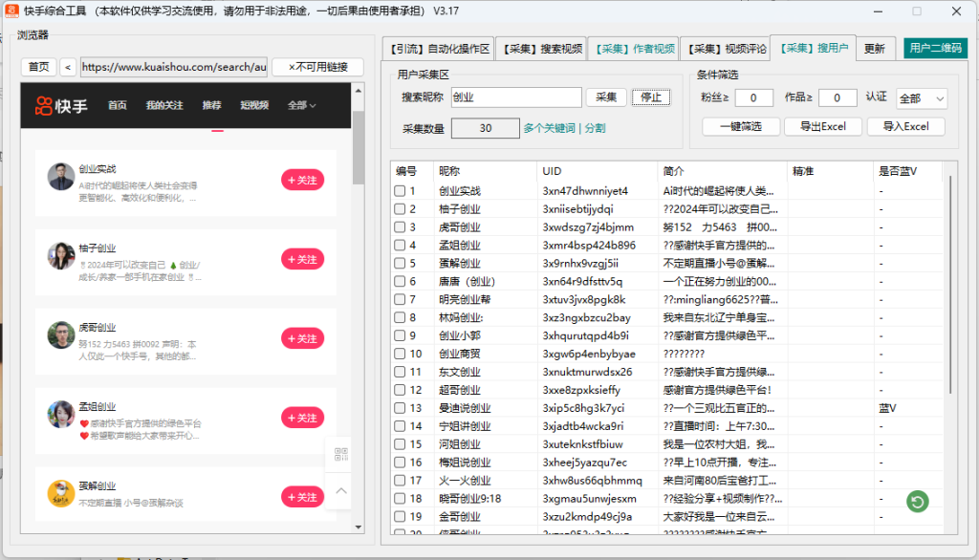Click the green circular refresh icon near the table
Viewport: 979px width, 560px height.
tap(917, 501)
